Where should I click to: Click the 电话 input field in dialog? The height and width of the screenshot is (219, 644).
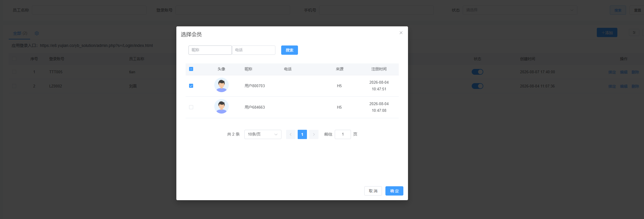coord(254,50)
